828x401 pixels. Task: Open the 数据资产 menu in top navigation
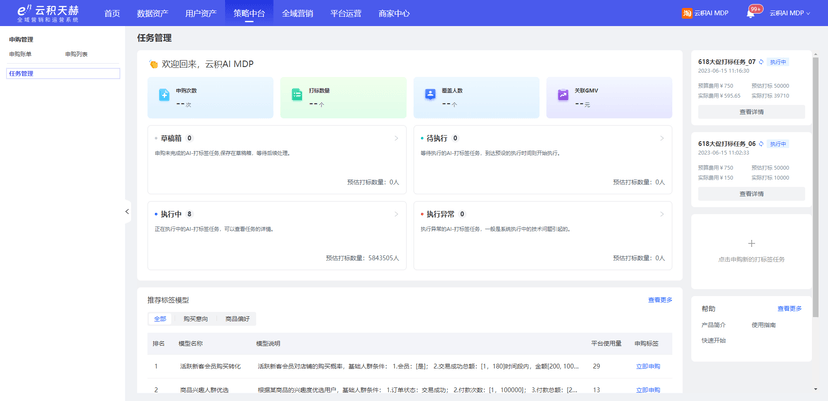[152, 13]
